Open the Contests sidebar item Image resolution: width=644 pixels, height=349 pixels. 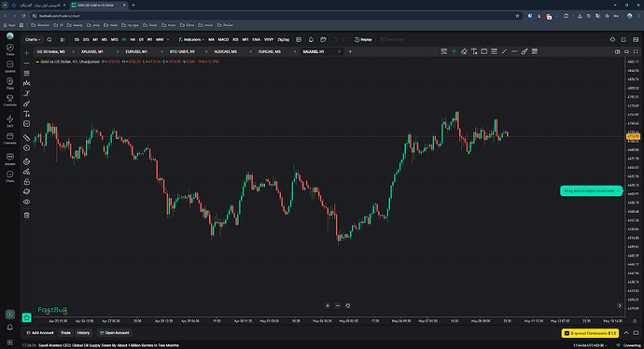[10, 100]
